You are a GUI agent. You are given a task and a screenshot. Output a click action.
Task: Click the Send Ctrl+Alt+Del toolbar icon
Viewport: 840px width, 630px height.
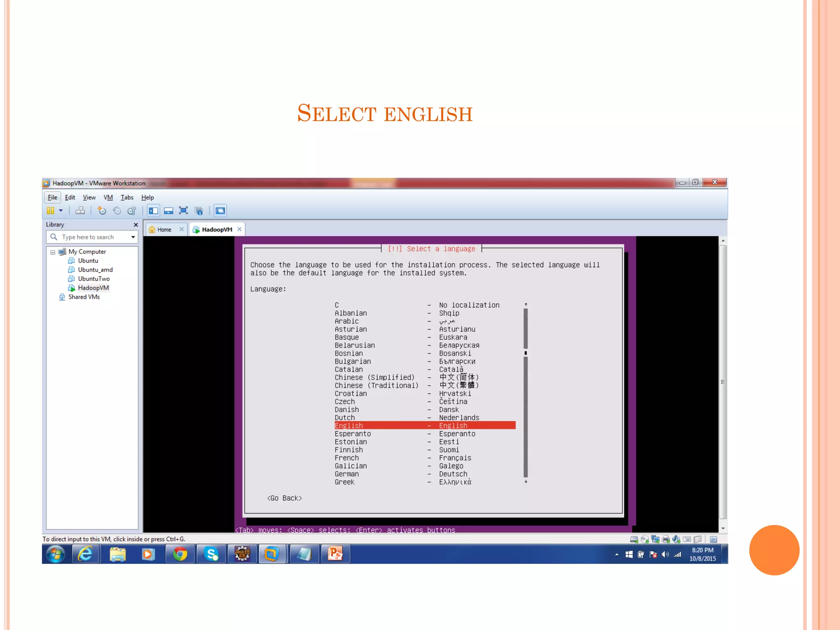click(80, 210)
